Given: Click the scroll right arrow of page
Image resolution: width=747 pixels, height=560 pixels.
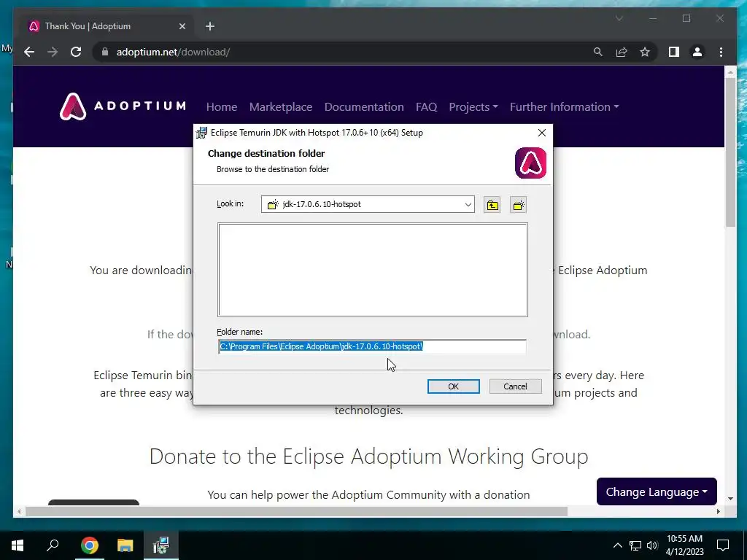Looking at the screenshot, I should point(719,511).
